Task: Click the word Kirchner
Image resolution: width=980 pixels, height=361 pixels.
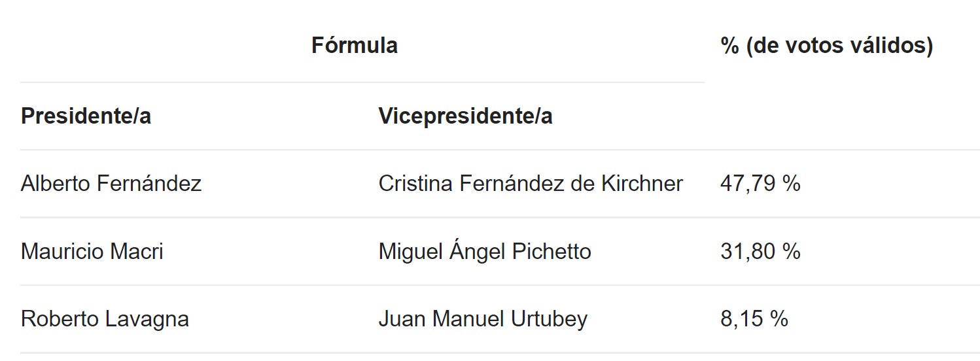Action: click(x=642, y=183)
